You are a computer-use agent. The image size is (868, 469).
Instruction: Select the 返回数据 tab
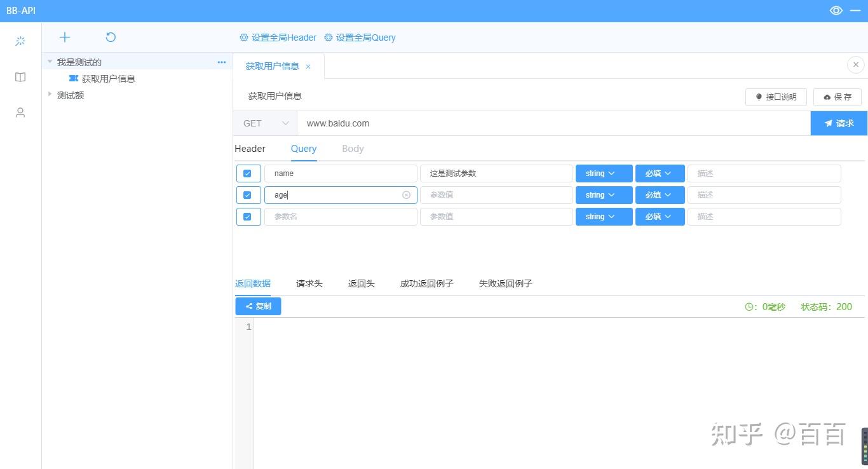click(x=253, y=283)
